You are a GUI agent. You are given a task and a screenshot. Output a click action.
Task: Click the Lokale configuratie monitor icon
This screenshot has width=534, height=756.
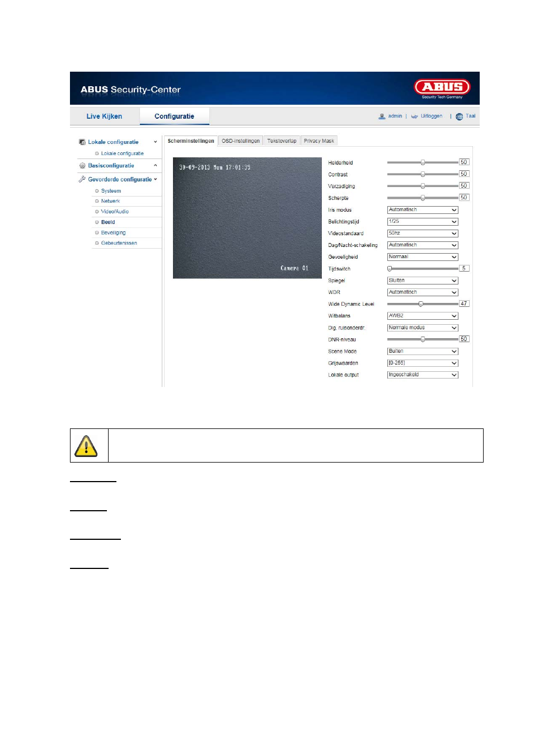[x=82, y=142]
